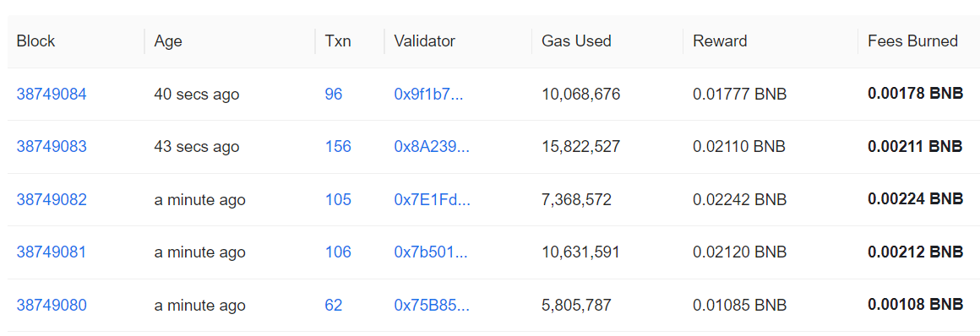Viewport: 980px width, 336px height.
Task: Open validator 0x75B85... address
Action: click(432, 306)
